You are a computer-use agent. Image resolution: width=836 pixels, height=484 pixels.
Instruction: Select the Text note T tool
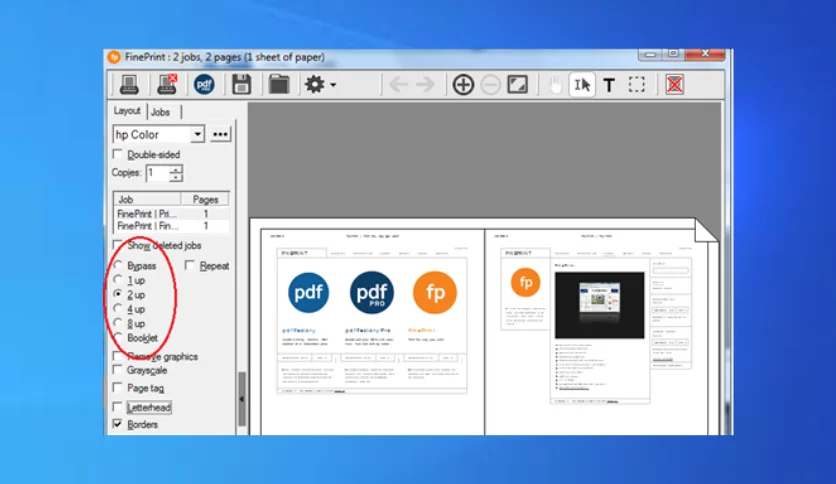click(x=609, y=85)
